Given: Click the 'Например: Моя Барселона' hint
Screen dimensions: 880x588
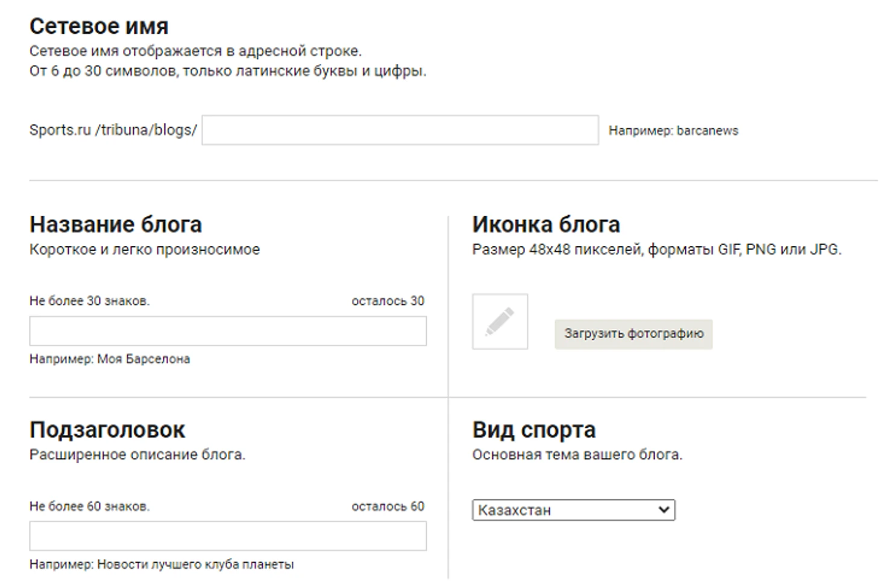Looking at the screenshot, I should point(110,359).
